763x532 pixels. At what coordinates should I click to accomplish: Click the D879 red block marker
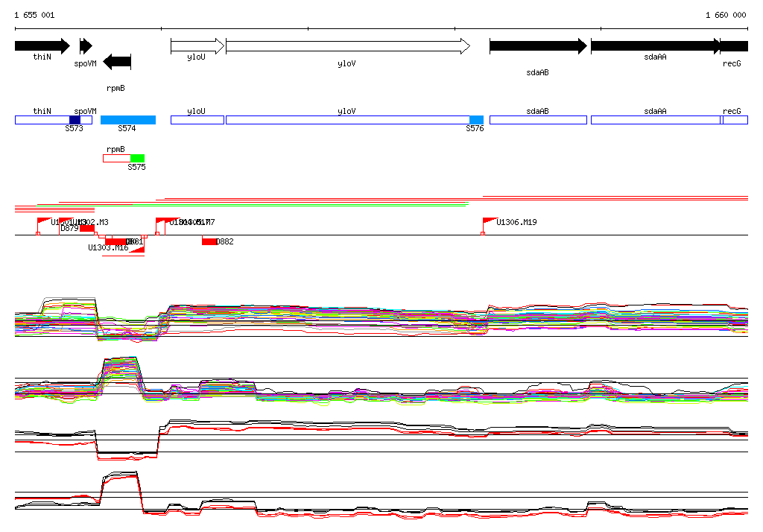pos(87,228)
